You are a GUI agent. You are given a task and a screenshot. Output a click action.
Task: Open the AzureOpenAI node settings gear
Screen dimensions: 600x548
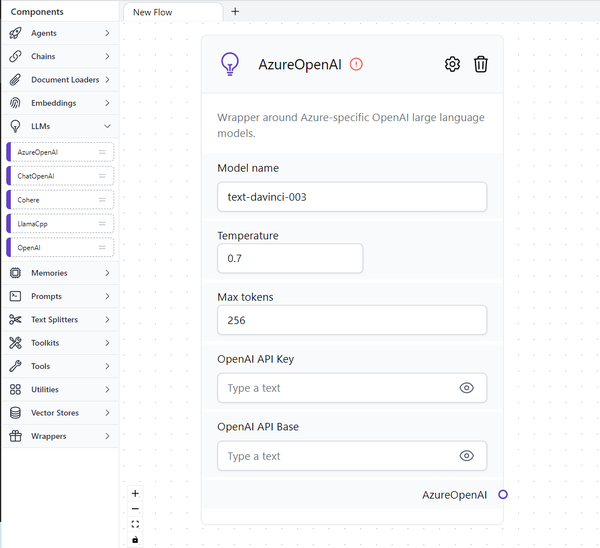(x=452, y=64)
